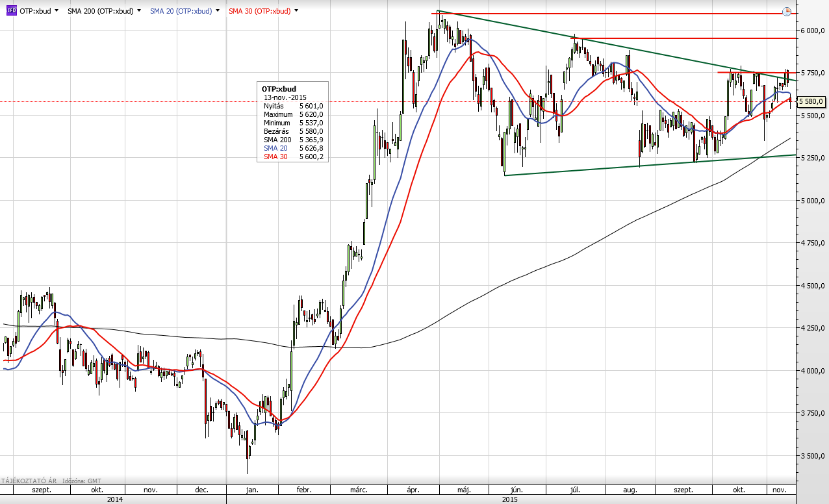This screenshot has height=504, width=829.
Task: Click the aug. month label on time axis
Action: (630, 489)
